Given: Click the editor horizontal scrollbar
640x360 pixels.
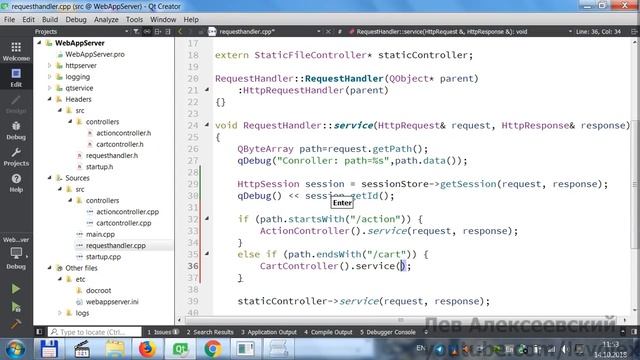Looking at the screenshot, I should pyautogui.click(x=402, y=320).
